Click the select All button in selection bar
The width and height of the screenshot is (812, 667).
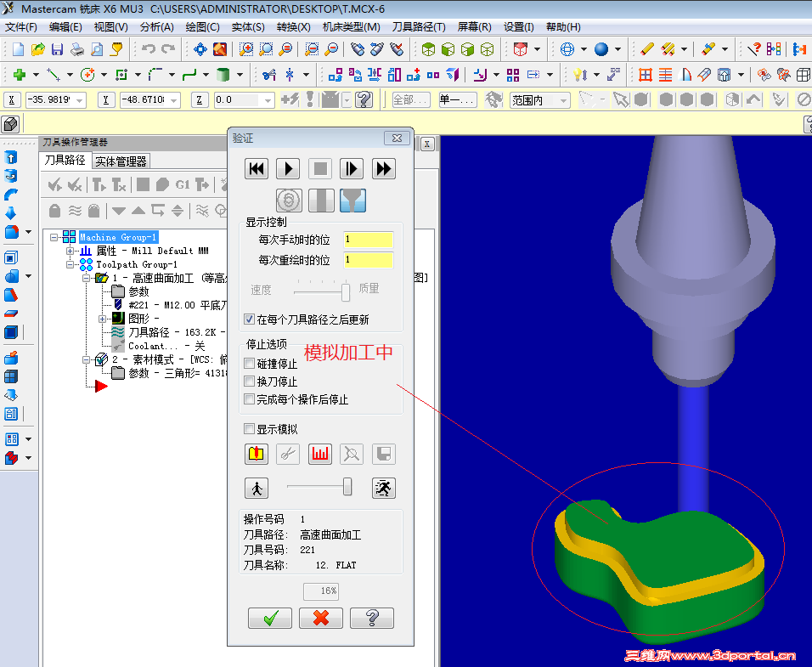[x=410, y=100]
